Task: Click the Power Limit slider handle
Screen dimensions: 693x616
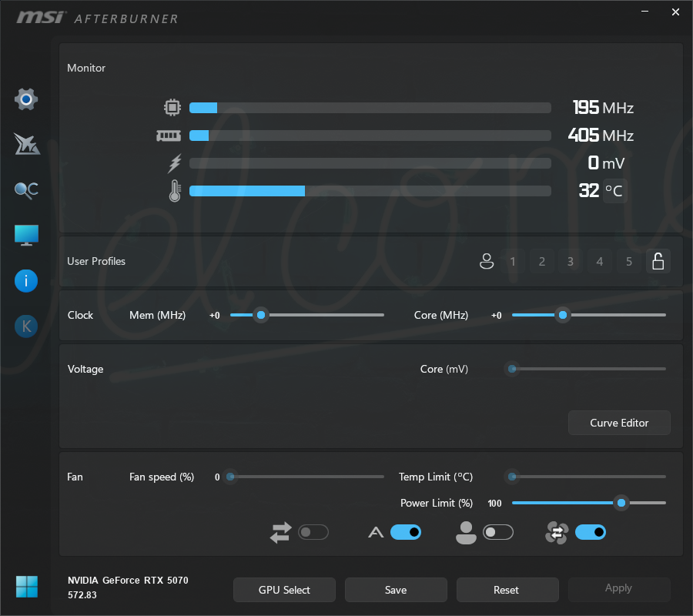Action: click(621, 504)
